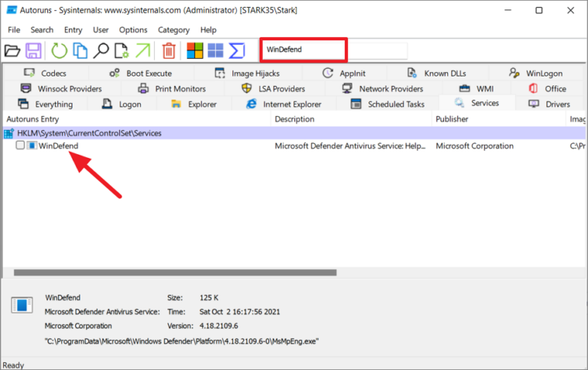Click the 125 K size value
The width and height of the screenshot is (588, 370).
click(209, 298)
